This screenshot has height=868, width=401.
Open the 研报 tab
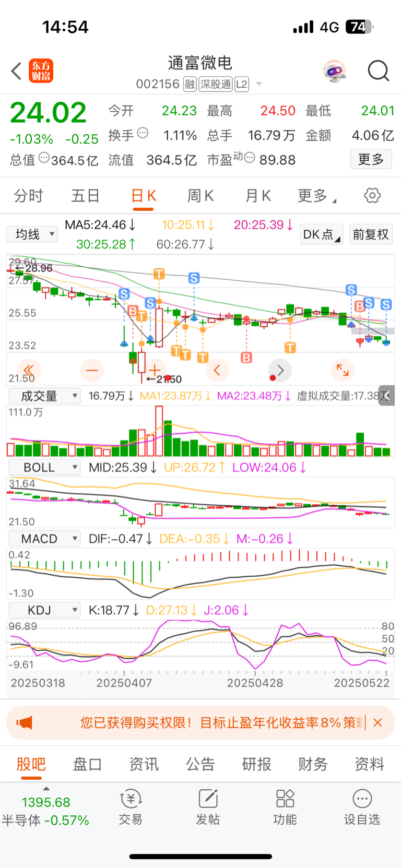(x=257, y=764)
